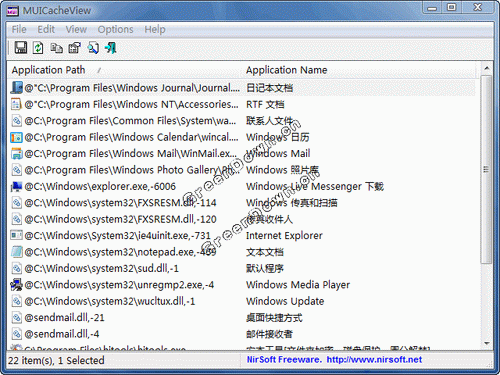Viewport: 500px width, 375px height.
Task: Click scrollbar up arrow
Action: (x=486, y=68)
